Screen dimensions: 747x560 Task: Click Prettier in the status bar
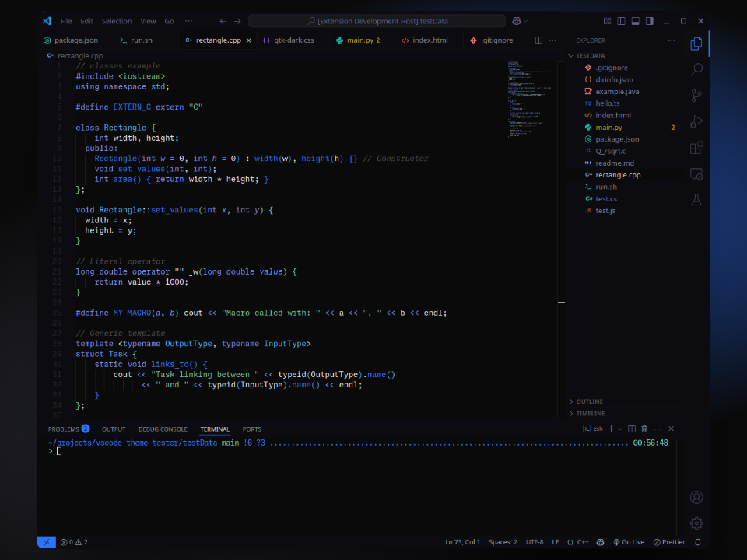click(669, 542)
